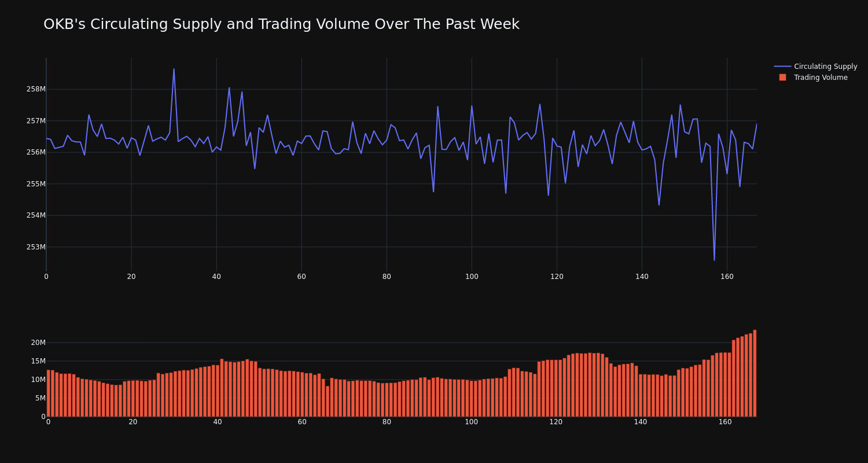
Task: Click the 20M label on volume chart
Action: (x=38, y=343)
